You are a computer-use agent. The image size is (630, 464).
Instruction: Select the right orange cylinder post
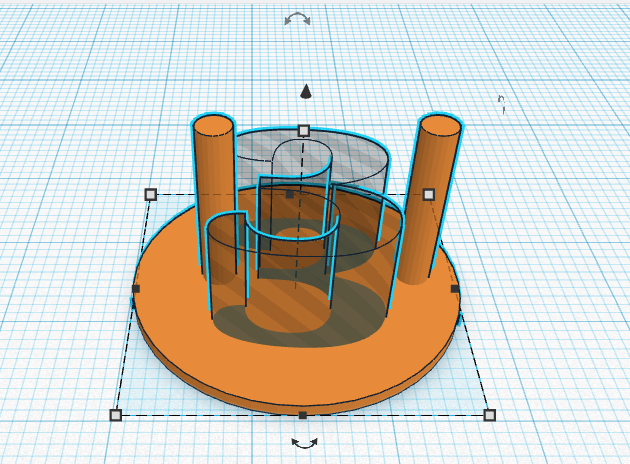click(x=432, y=193)
